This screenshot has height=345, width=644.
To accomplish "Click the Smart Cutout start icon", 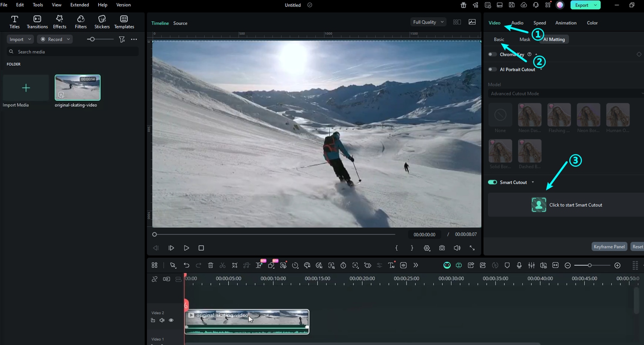I will pyautogui.click(x=539, y=205).
